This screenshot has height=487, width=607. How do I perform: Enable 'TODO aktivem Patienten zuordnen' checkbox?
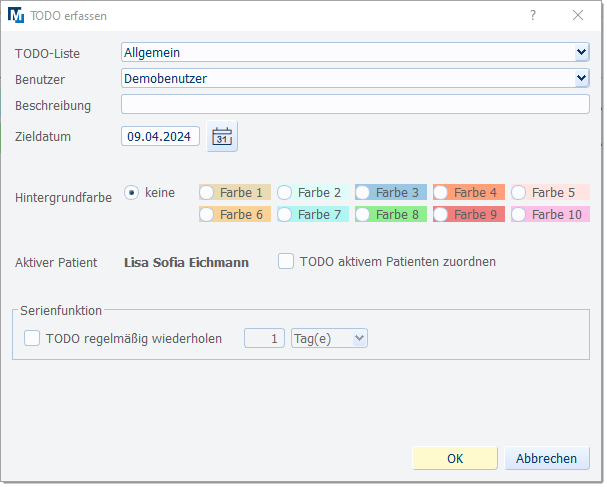[x=286, y=261]
